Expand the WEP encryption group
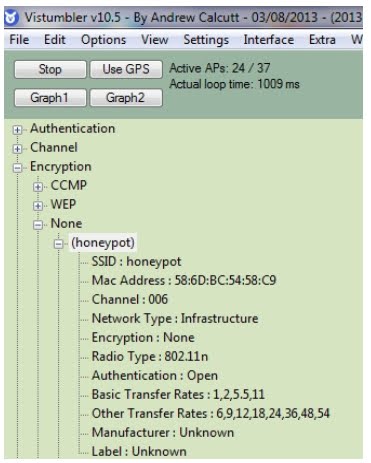This screenshot has height=463, width=371. (38, 206)
